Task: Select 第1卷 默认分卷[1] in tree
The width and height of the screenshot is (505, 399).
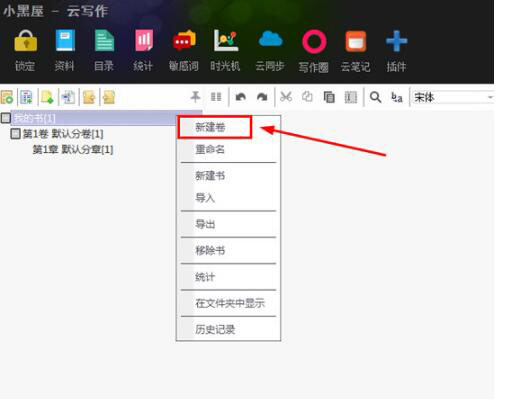Action: (63, 134)
